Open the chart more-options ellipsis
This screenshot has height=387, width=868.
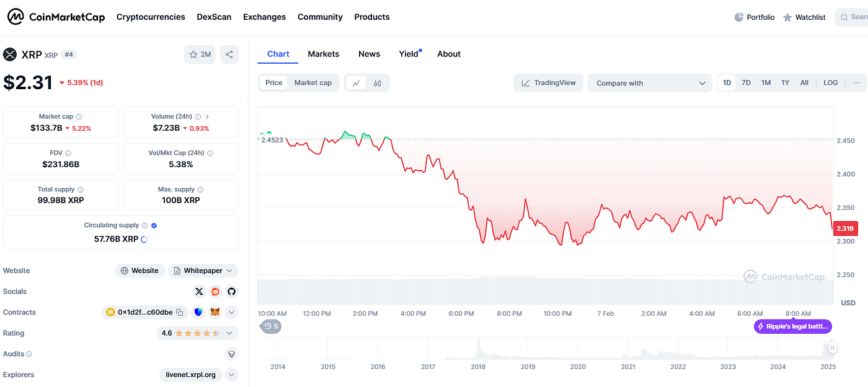tap(857, 83)
